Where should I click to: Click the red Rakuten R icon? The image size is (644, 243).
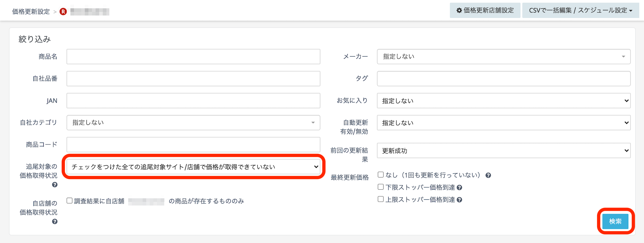(x=63, y=12)
